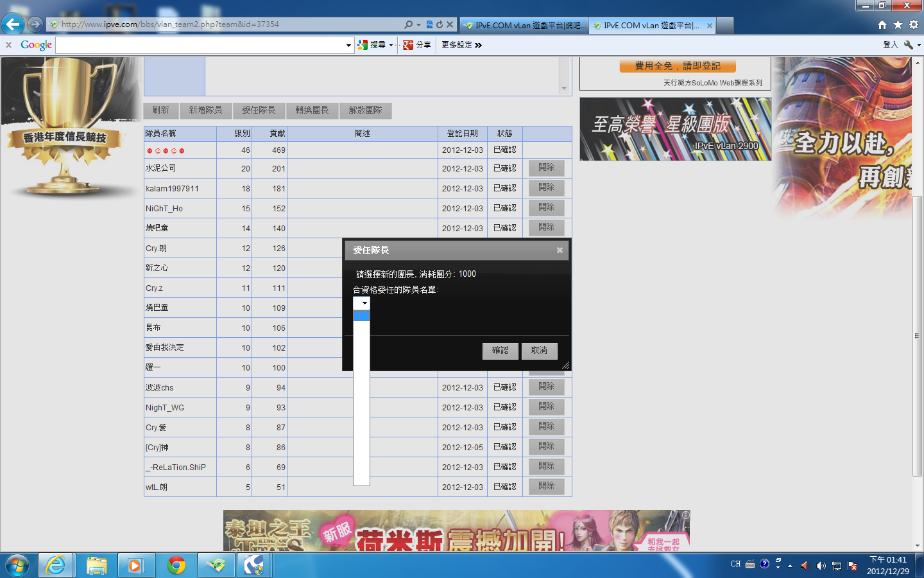Screen dimensions: 924x578
Task: Click 開除 for member 水泥公司
Action: click(x=547, y=168)
